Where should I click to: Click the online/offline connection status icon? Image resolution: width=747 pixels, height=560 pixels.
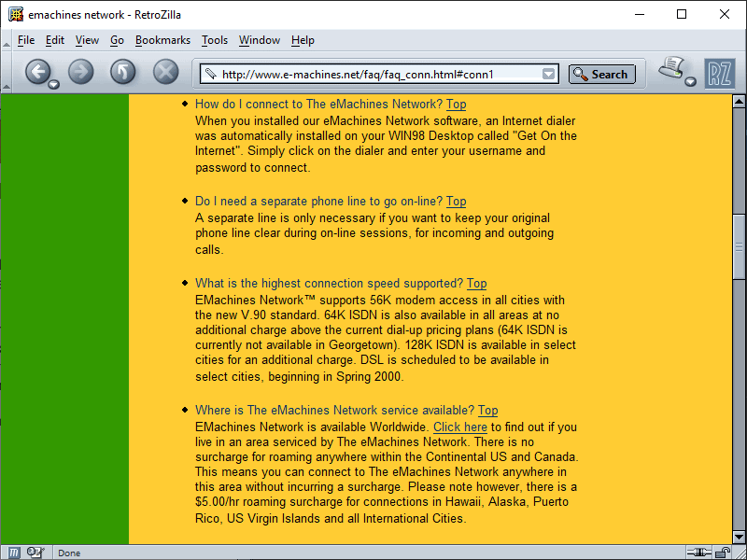point(699,553)
